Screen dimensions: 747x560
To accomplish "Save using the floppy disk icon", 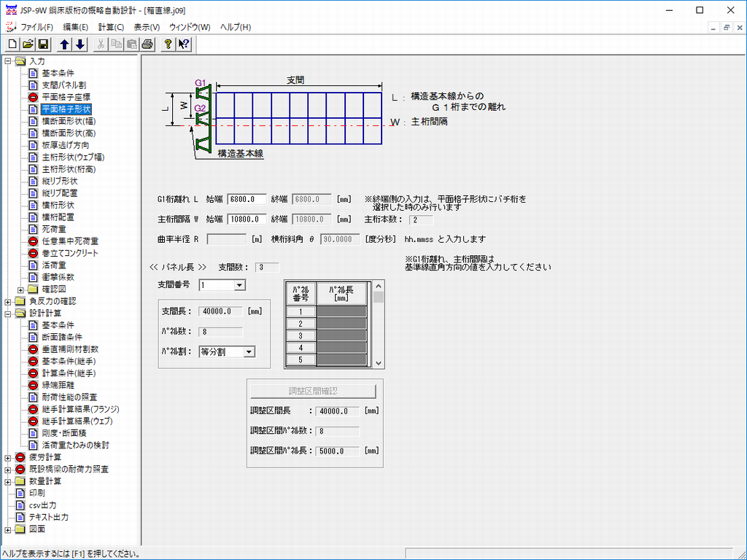I will pyautogui.click(x=43, y=44).
